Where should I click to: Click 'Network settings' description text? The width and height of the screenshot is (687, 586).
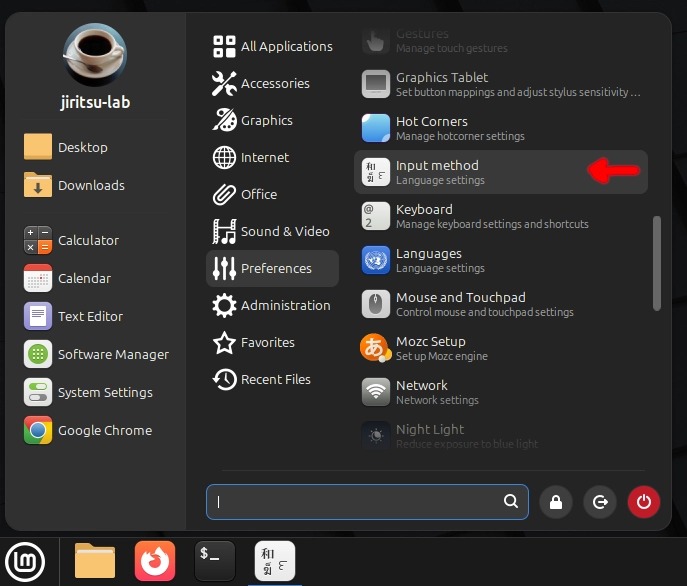[x=437, y=400]
